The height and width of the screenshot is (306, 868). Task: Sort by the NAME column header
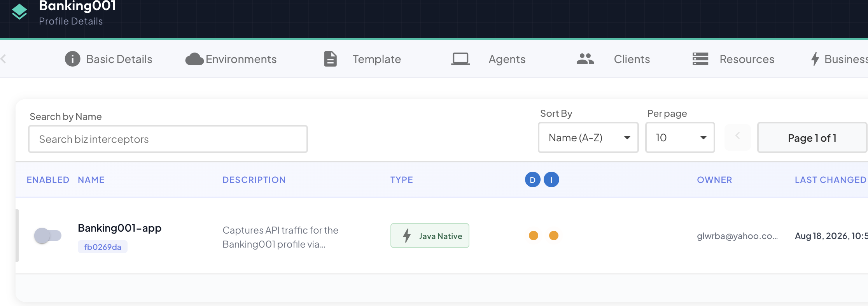pos(91,180)
